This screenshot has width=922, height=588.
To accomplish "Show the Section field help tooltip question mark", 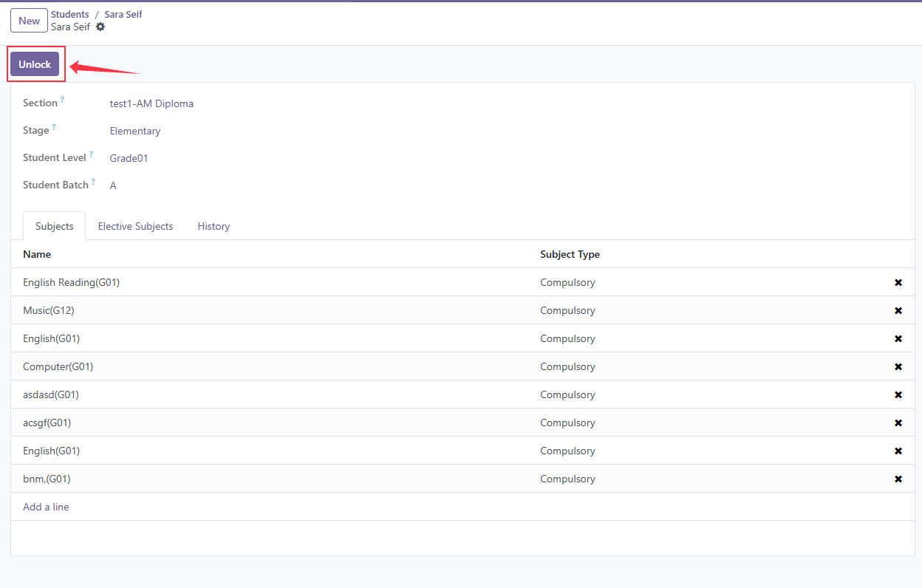I will 63,100.
